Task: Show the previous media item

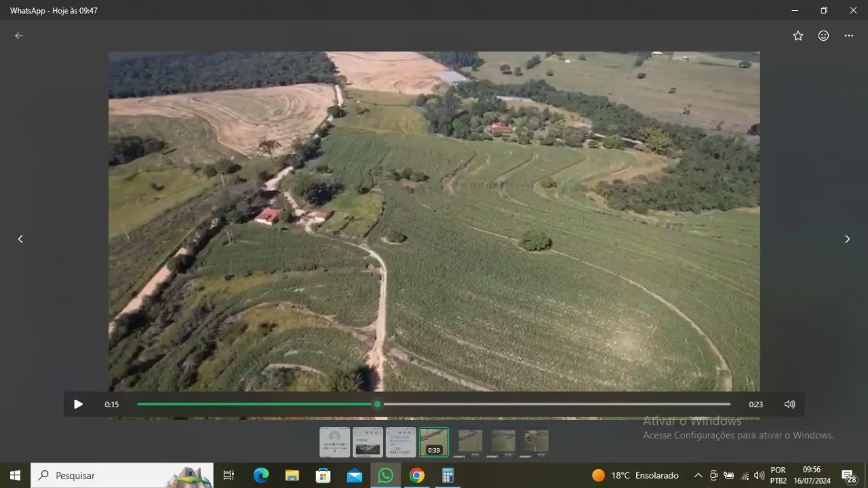Action: coord(20,239)
